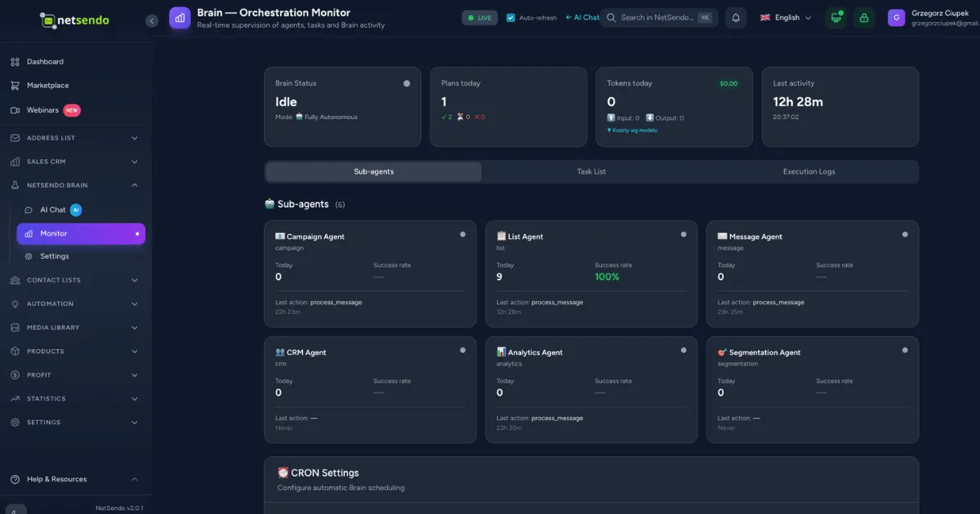Click the Analytics Agent chart icon

[501, 352]
